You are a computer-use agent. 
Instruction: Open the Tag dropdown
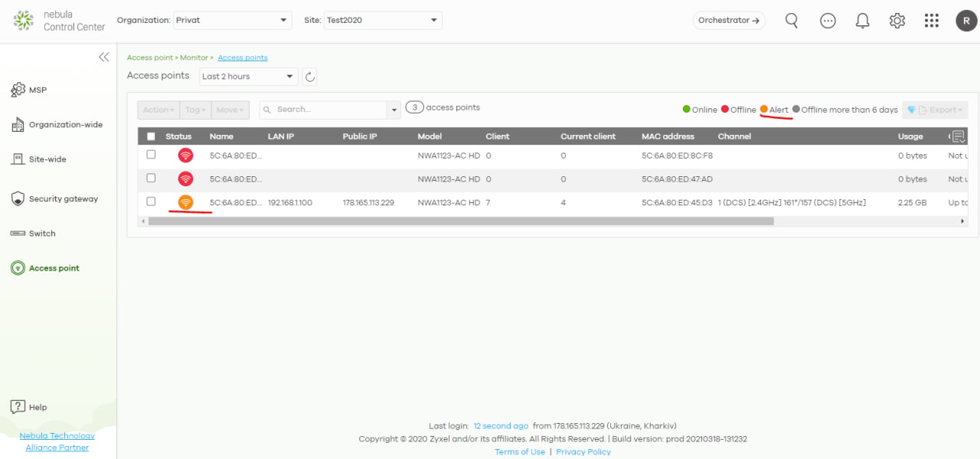[x=195, y=110]
